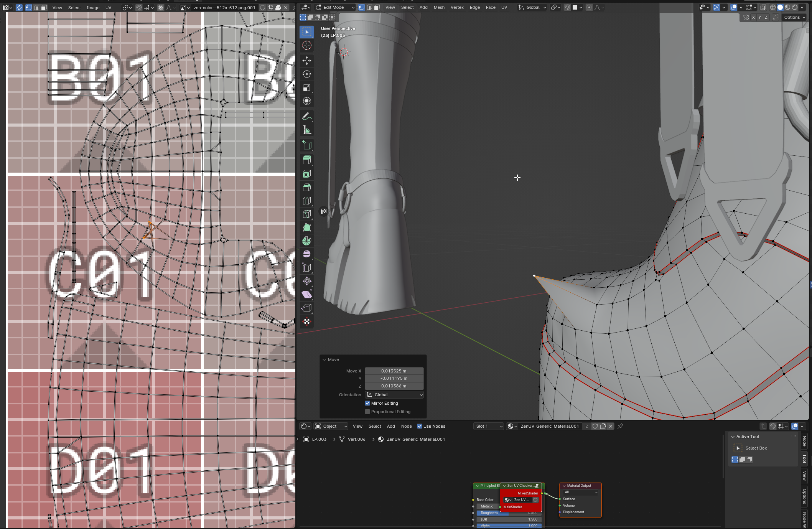Expand the Slot 1 dropdown

click(x=488, y=426)
